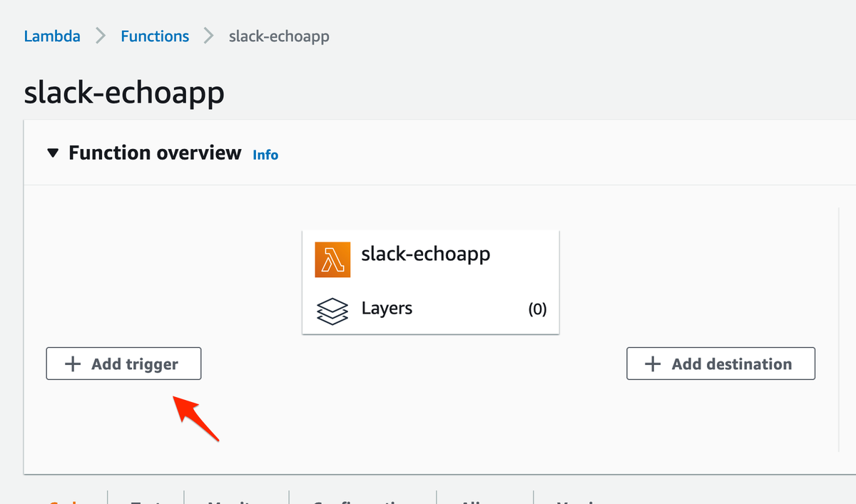Collapse the Function overview section triangle
Image resolution: width=856 pixels, height=504 pixels.
[53, 153]
